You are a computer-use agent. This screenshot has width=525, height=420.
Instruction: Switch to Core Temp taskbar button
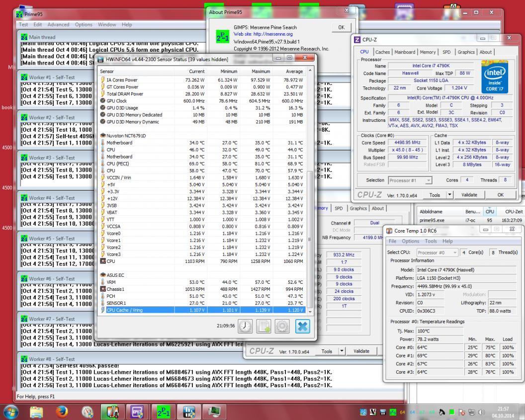112,412
